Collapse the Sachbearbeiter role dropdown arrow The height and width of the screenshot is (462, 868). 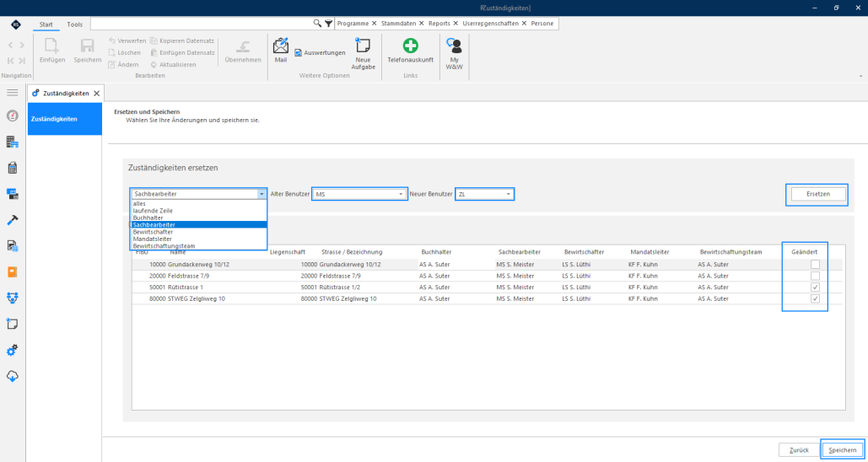click(x=261, y=194)
